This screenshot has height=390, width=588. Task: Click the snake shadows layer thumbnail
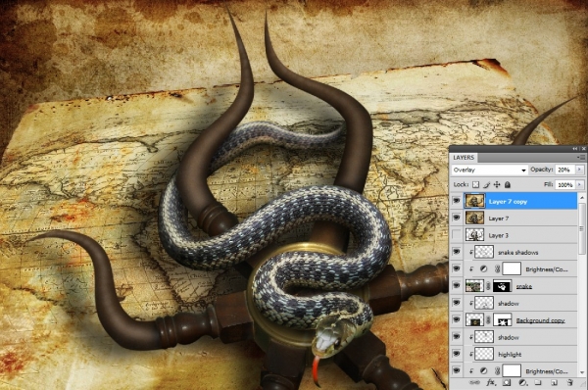coord(484,252)
